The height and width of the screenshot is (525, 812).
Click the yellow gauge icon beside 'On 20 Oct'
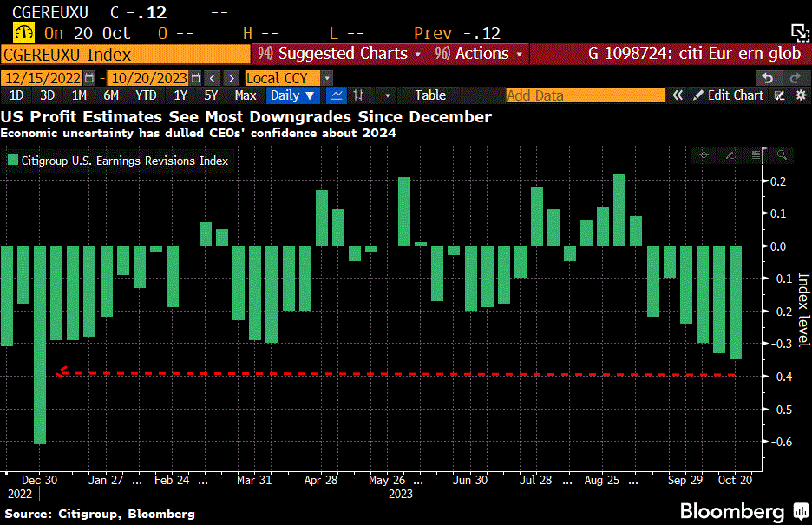coord(23,33)
